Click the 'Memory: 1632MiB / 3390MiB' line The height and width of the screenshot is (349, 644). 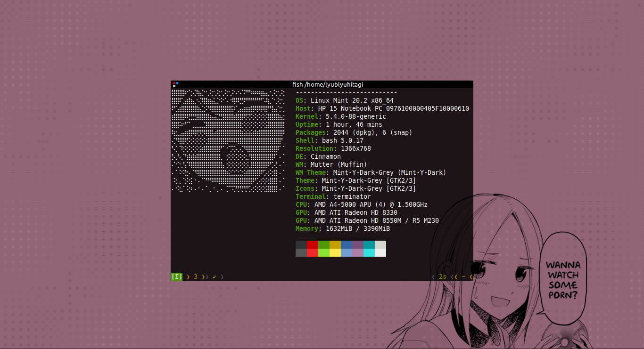pyautogui.click(x=343, y=228)
